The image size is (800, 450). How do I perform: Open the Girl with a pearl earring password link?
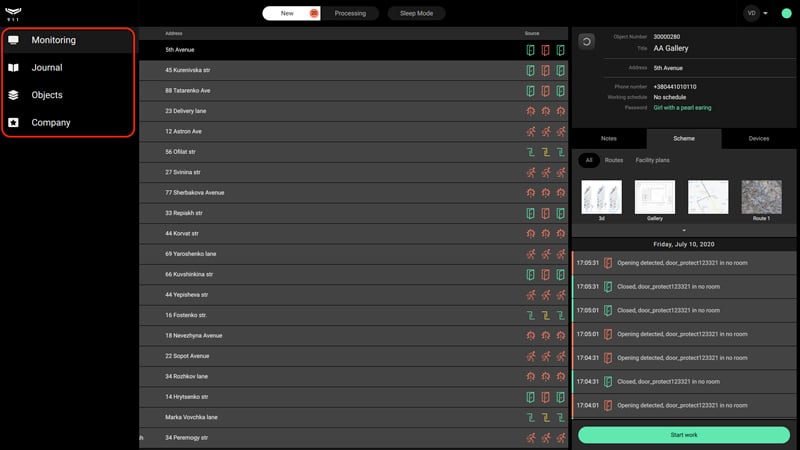tap(682, 108)
